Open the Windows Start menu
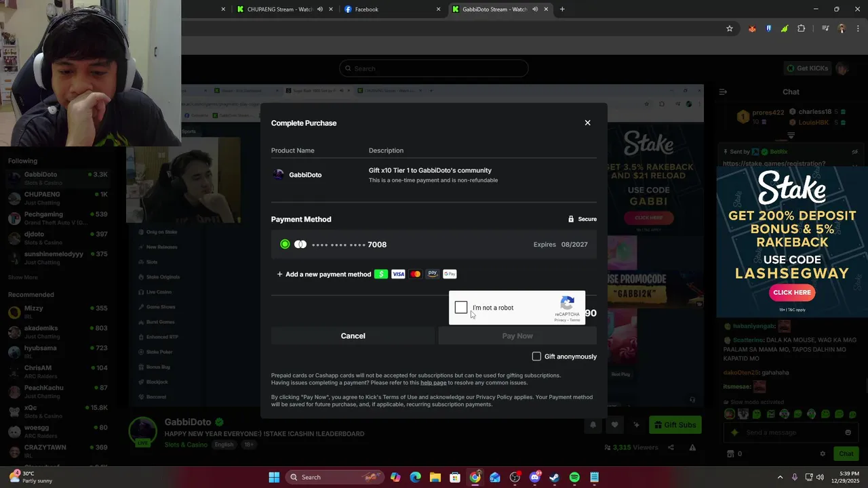Image resolution: width=868 pixels, height=488 pixels. click(x=274, y=477)
